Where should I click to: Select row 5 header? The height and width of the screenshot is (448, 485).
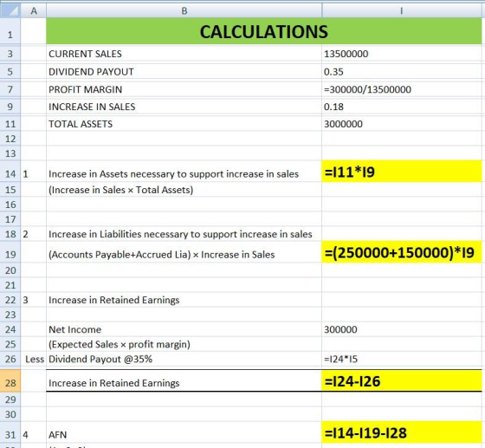tap(10, 72)
